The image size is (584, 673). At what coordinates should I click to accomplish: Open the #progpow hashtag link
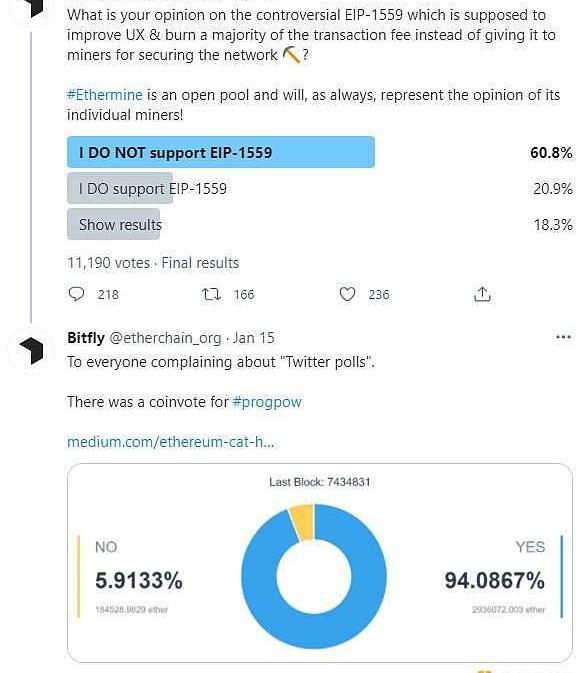pos(267,403)
